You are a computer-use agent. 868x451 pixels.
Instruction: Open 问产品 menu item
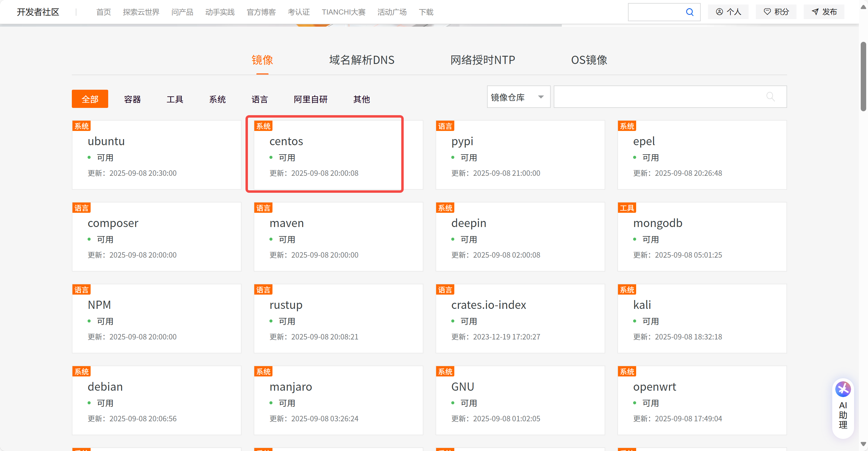coord(182,12)
